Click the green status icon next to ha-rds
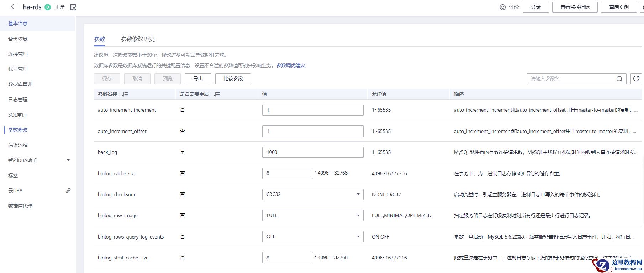Viewport: 644px width, 273px height. tap(48, 7)
